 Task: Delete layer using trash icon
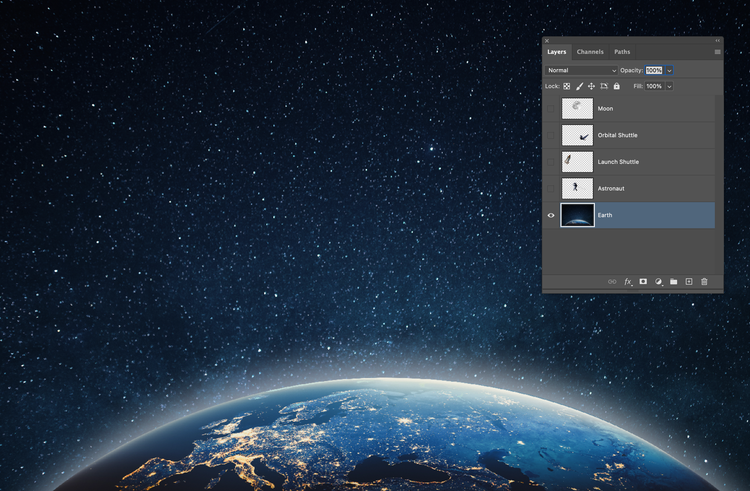(x=704, y=282)
